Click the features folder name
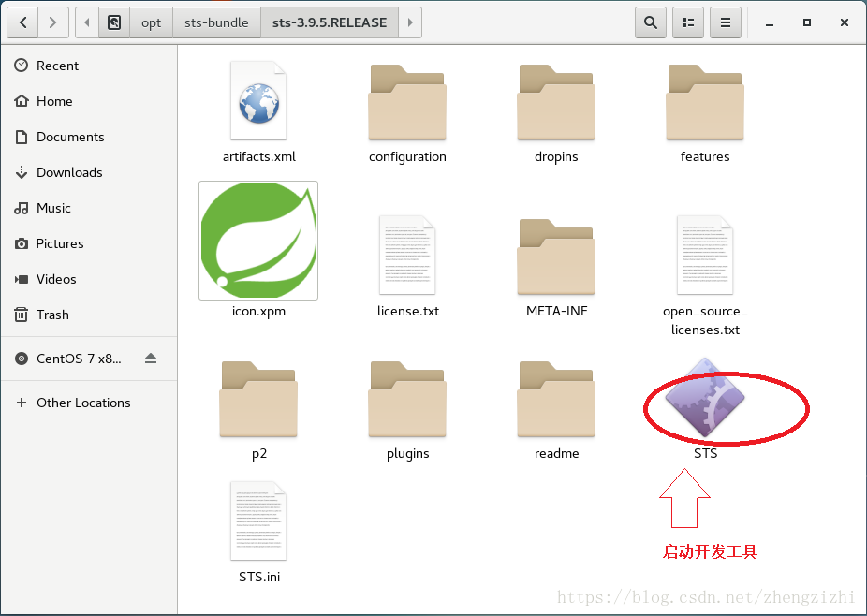The height and width of the screenshot is (616, 867). pos(705,157)
